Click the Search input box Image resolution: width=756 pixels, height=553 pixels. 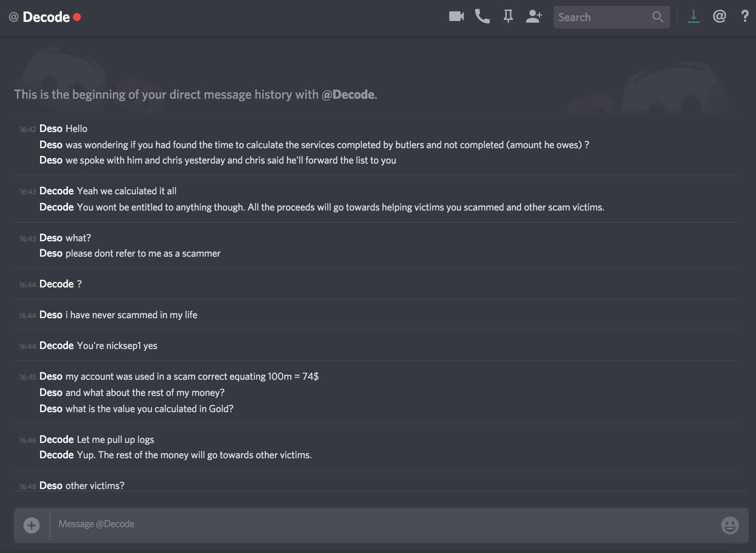603,17
